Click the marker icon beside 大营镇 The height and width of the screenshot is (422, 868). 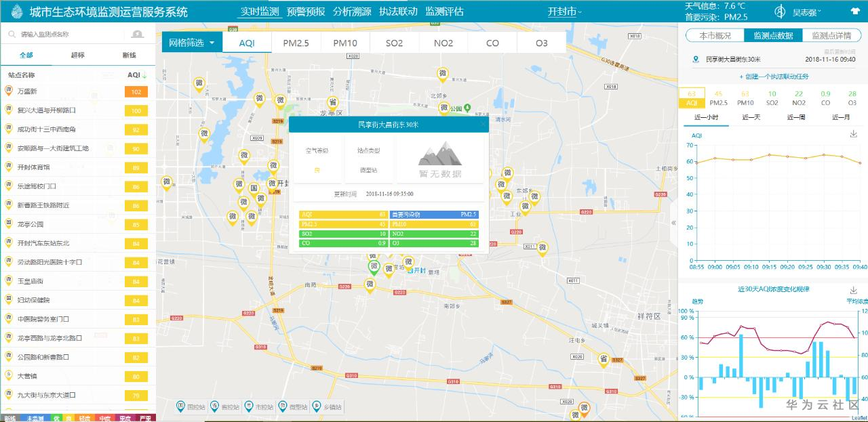pyautogui.click(x=9, y=376)
